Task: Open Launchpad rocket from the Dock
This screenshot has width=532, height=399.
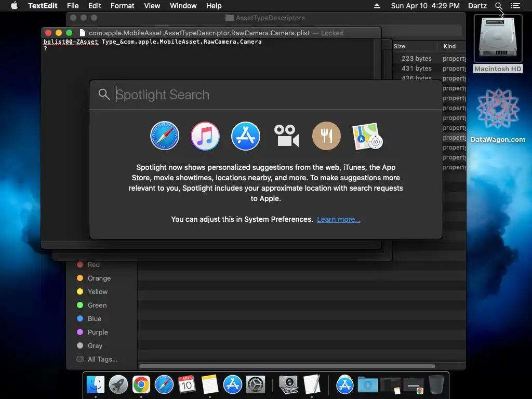Action: pos(118,385)
